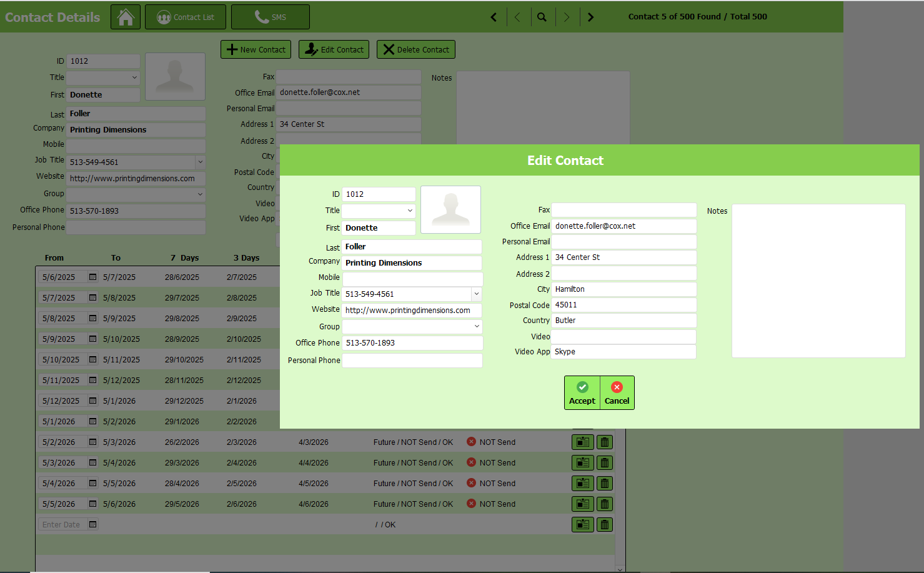
Task: Expand Job Title dropdown in Edit Contact dialog
Action: [x=477, y=294]
